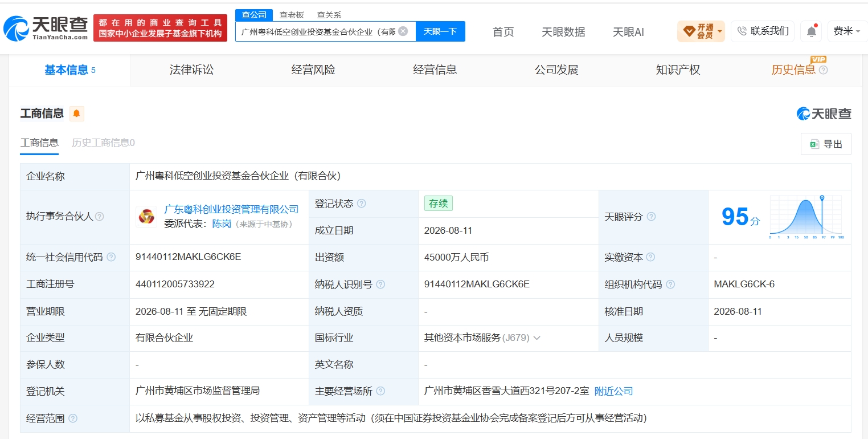Viewport: 868px width, 439px height.
Task: Click the 天眼一下 search button
Action: point(440,31)
